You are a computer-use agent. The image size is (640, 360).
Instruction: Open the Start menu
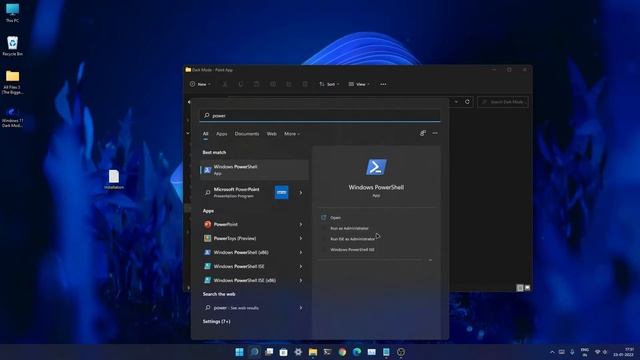[239, 352]
